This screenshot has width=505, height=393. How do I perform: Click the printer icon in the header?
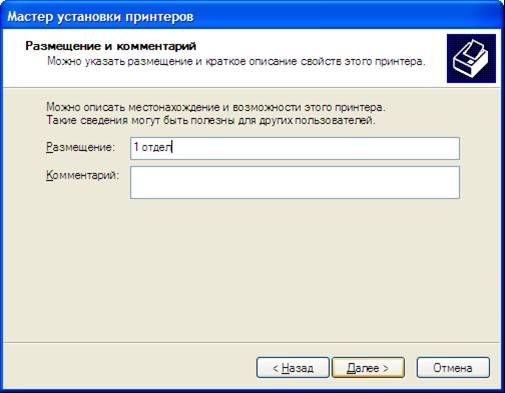(471, 58)
